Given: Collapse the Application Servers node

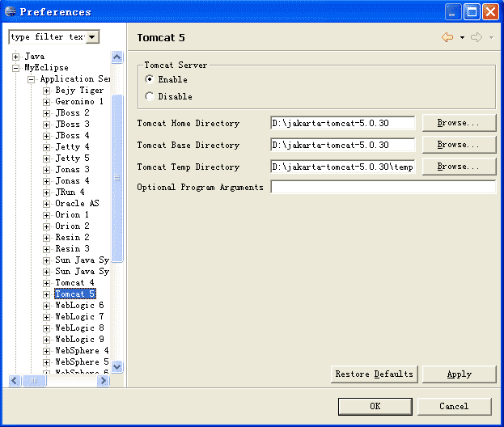Looking at the screenshot, I should pos(31,79).
